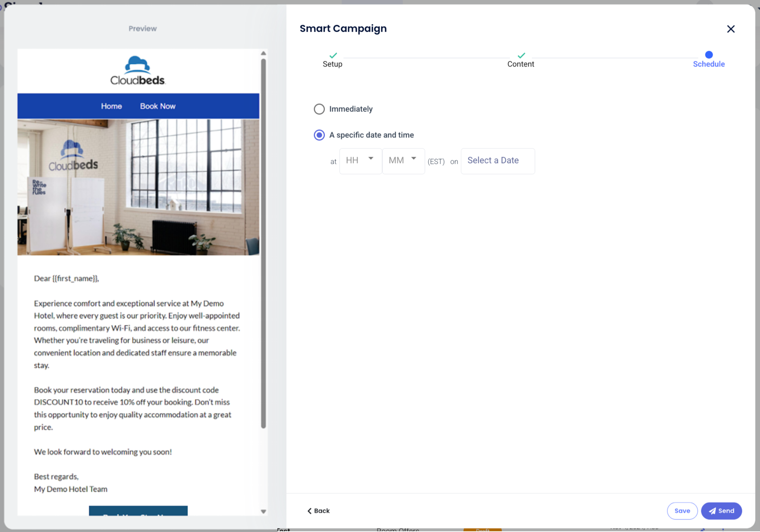Select A specific date and time radio
The width and height of the screenshot is (760, 532).
tap(319, 135)
